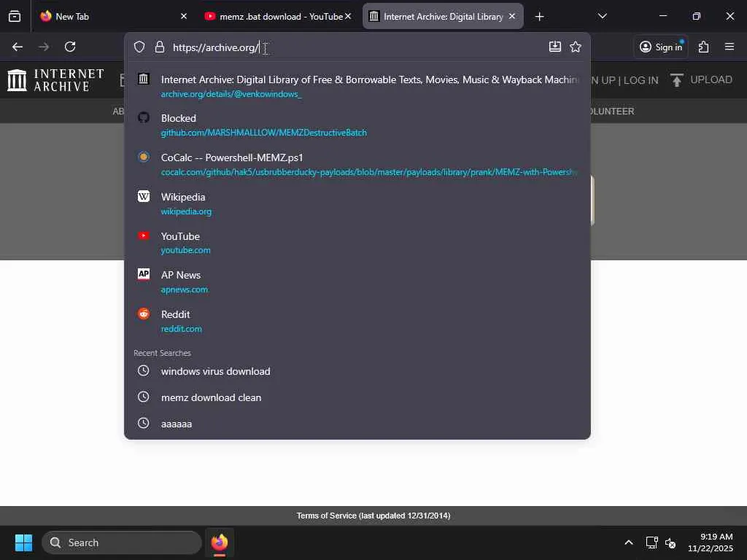View site security lock information

[x=160, y=47]
